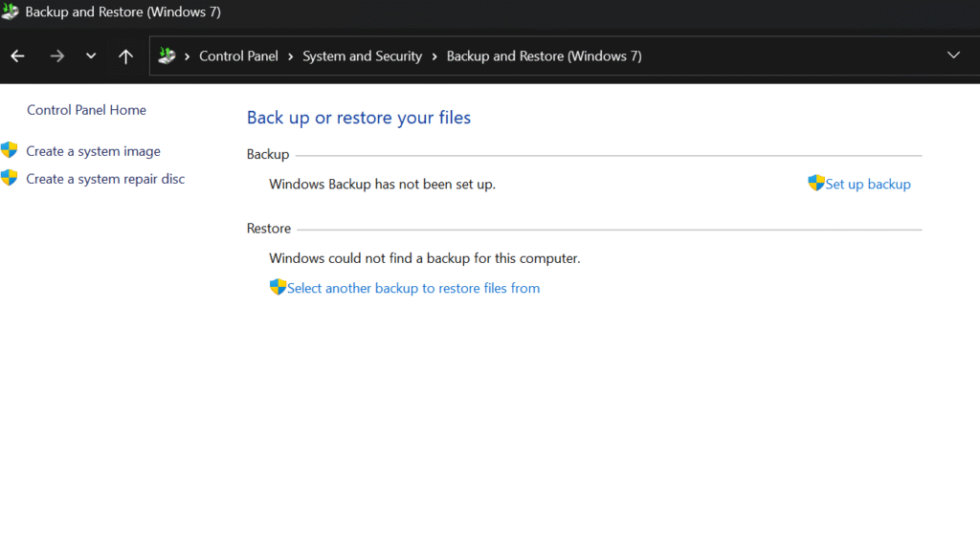
Task: Click the Set up backup link
Action: coord(868,184)
